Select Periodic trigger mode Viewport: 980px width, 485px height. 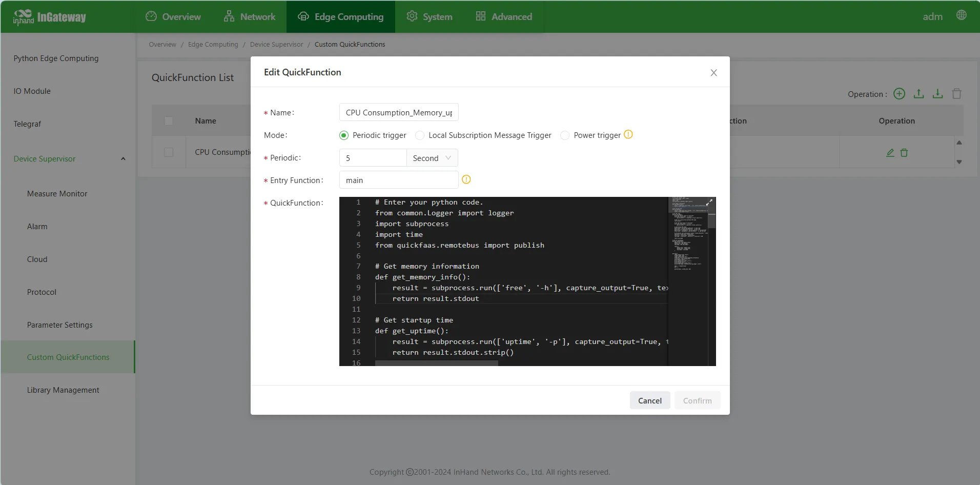(344, 135)
